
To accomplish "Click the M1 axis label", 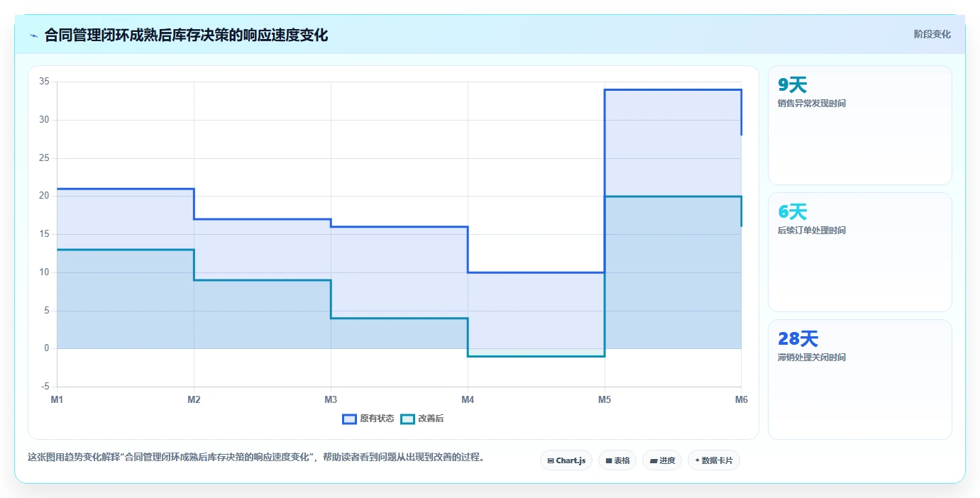I will (57, 399).
